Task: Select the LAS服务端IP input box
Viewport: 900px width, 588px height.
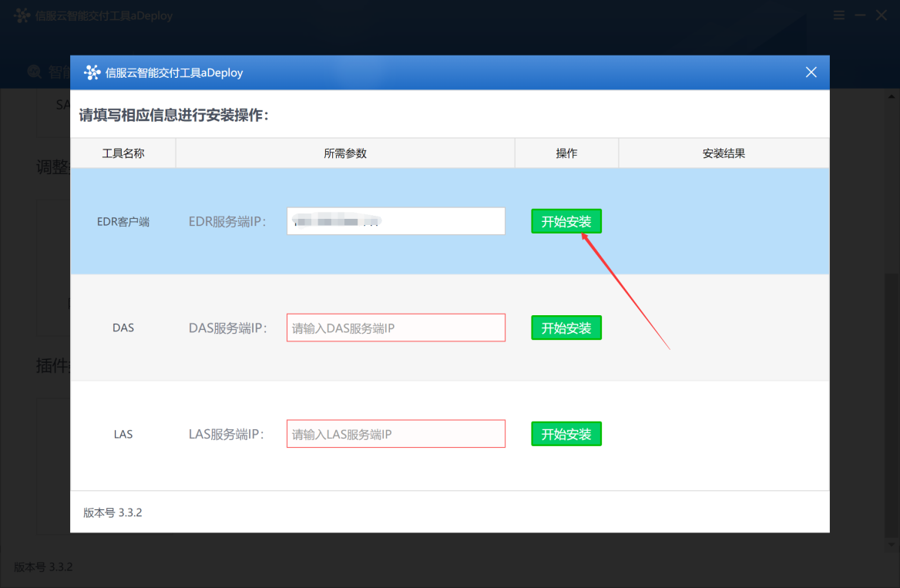Action: (x=395, y=434)
